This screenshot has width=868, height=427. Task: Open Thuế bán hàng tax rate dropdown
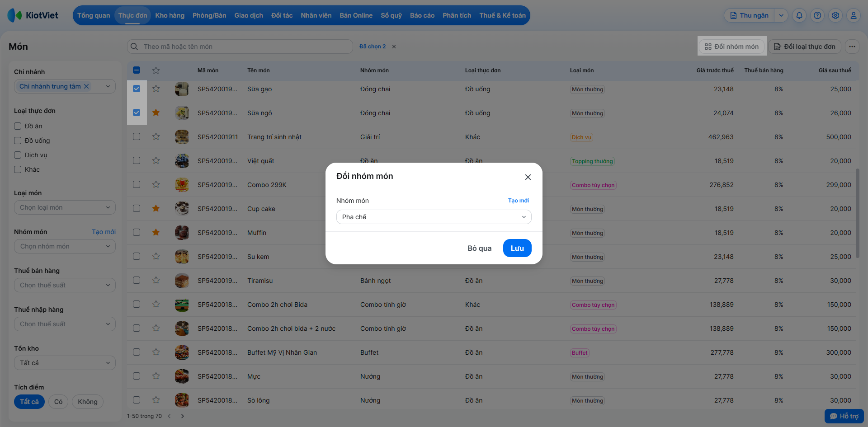click(65, 285)
